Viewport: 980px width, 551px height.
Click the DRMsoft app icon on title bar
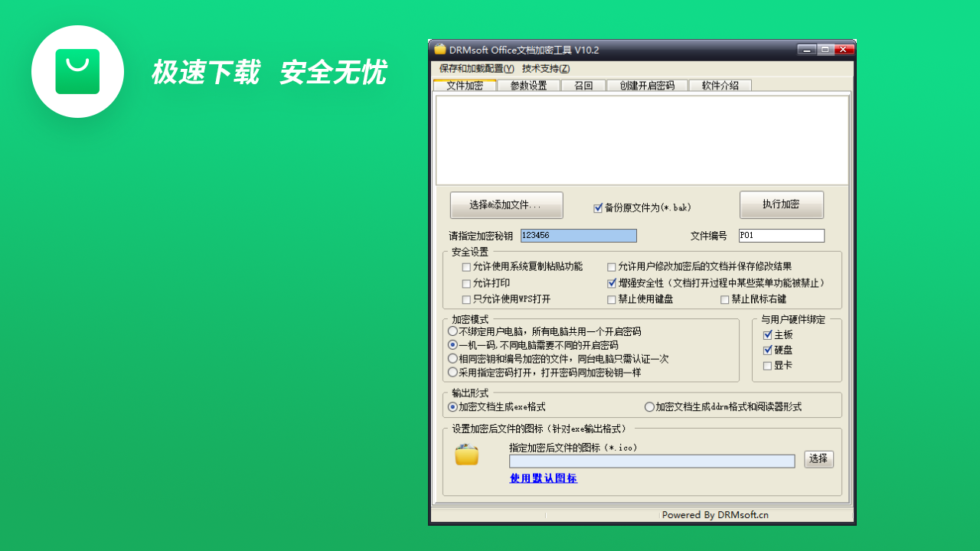439,49
